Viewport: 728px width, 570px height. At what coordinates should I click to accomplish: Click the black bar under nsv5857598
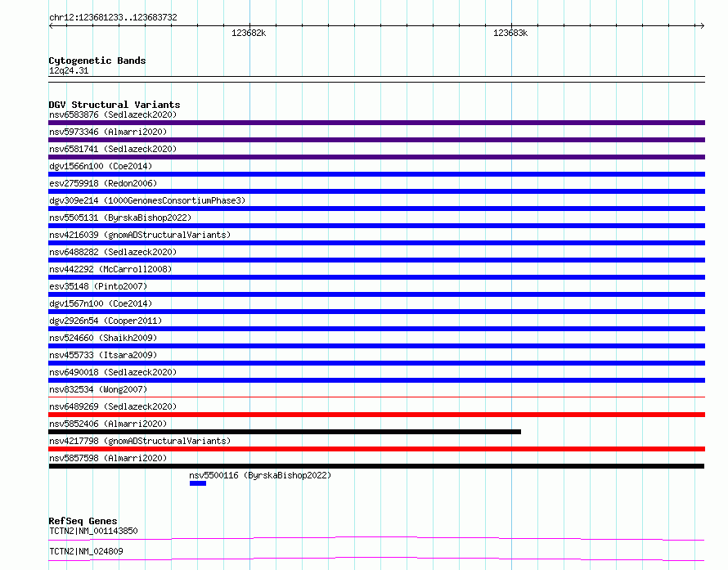tap(376, 466)
